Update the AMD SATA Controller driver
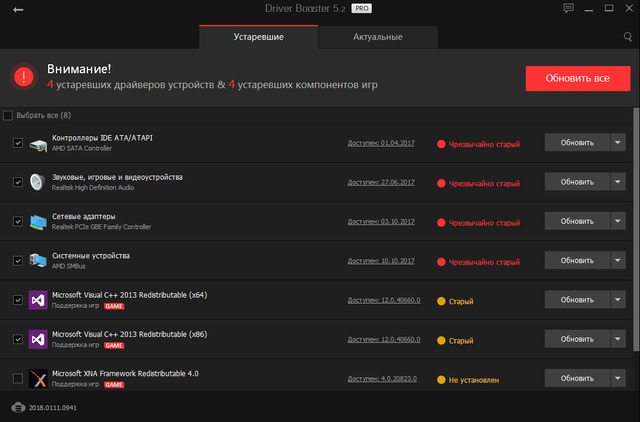The image size is (640, 422). (x=577, y=142)
